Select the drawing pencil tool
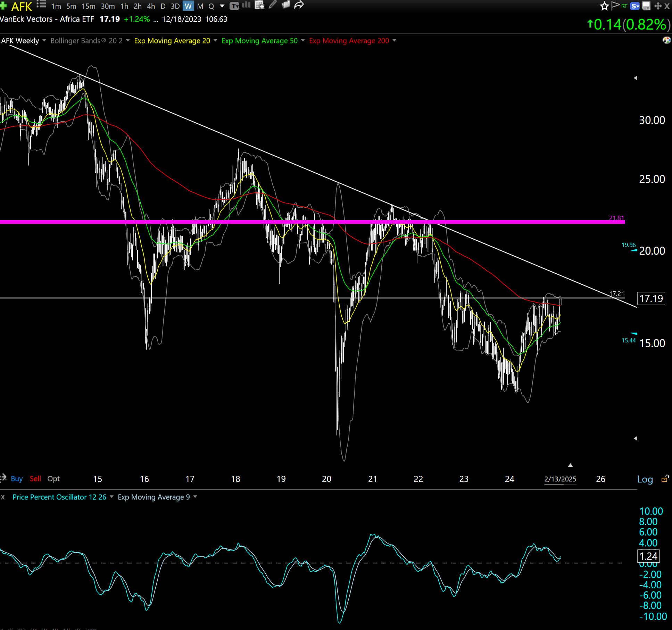672x630 pixels. [273, 5]
